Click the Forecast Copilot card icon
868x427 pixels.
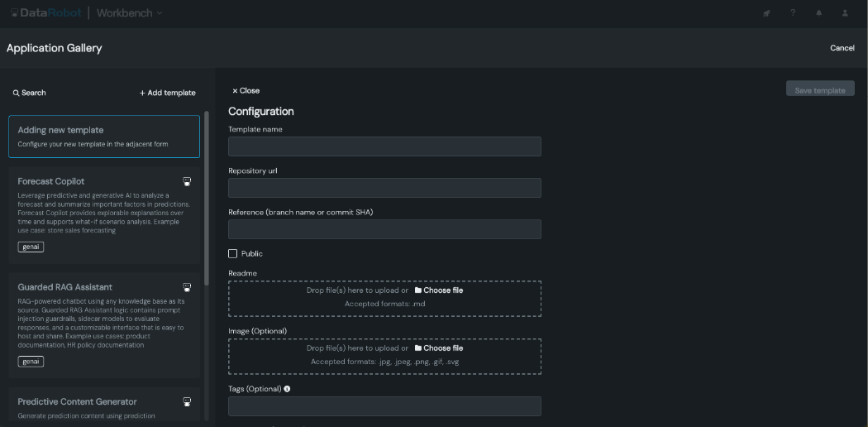(x=188, y=181)
